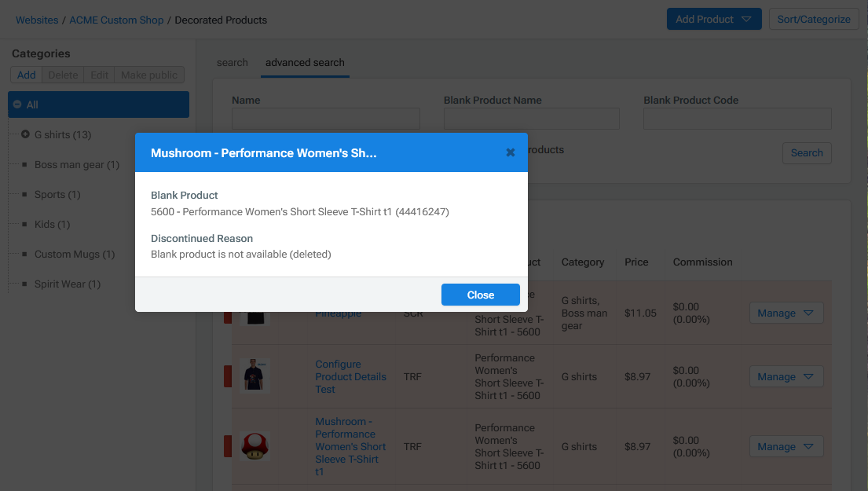Image resolution: width=868 pixels, height=491 pixels.
Task: Click the Price column header
Action: (x=636, y=262)
